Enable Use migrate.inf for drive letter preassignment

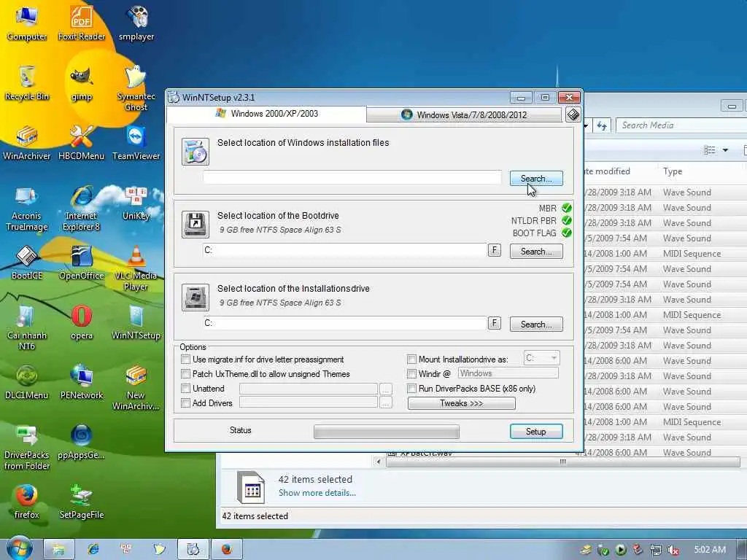click(x=186, y=359)
